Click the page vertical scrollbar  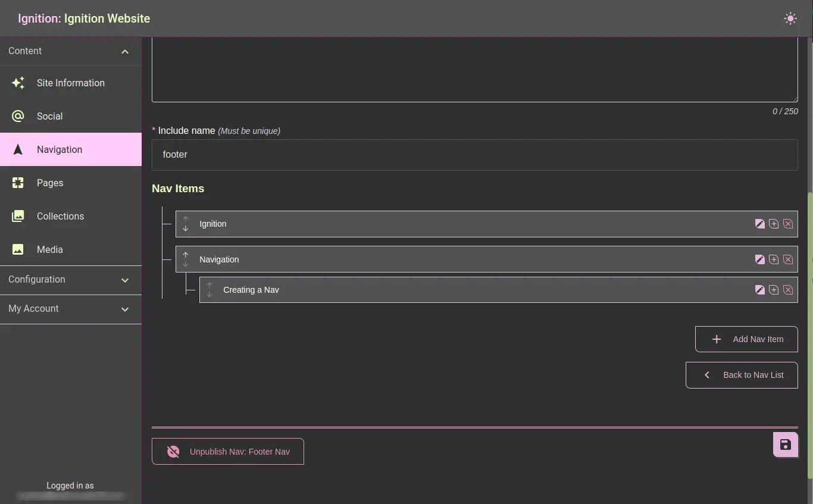coord(809,336)
